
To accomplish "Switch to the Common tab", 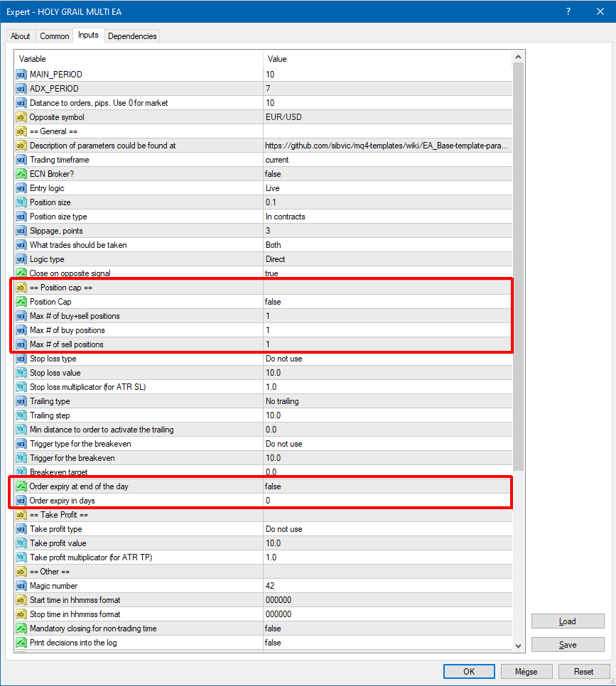I will click(x=54, y=36).
